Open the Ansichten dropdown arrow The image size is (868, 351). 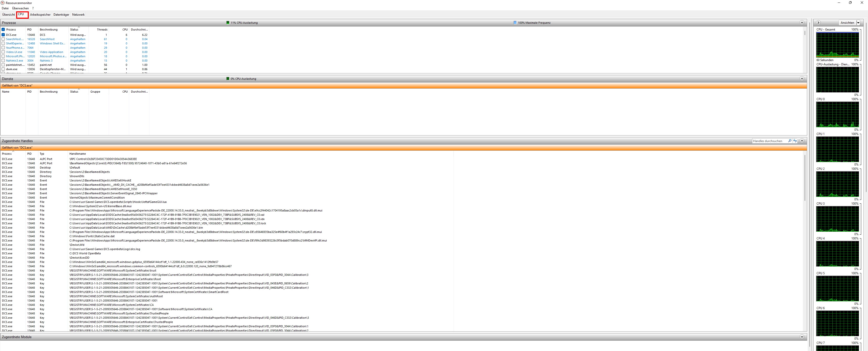click(x=858, y=23)
